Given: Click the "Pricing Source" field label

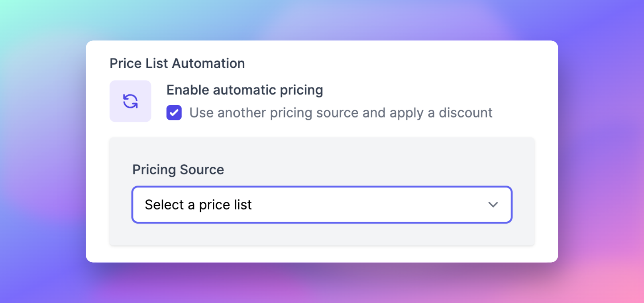Looking at the screenshot, I should tap(178, 170).
